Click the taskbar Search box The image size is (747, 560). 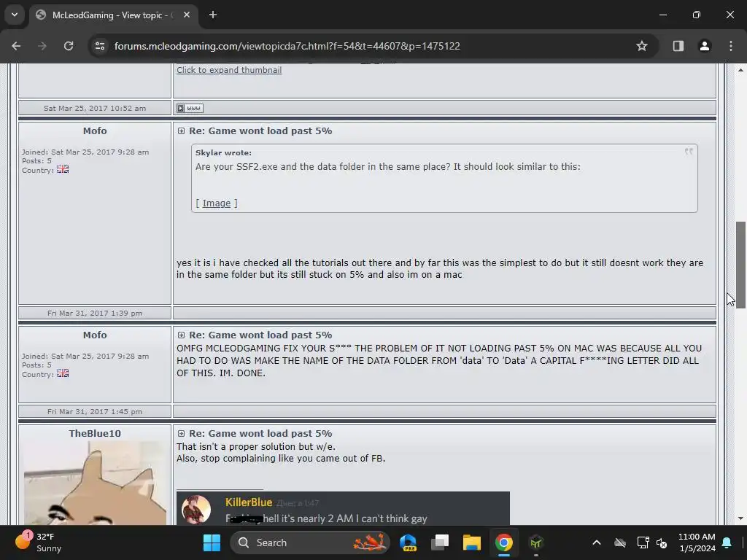point(309,542)
